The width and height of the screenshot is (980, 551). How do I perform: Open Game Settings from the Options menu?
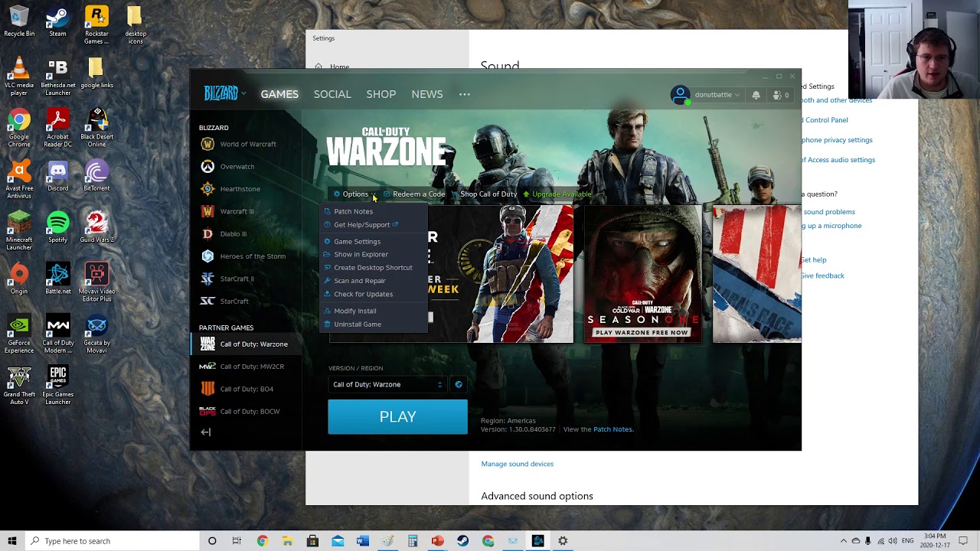(357, 242)
